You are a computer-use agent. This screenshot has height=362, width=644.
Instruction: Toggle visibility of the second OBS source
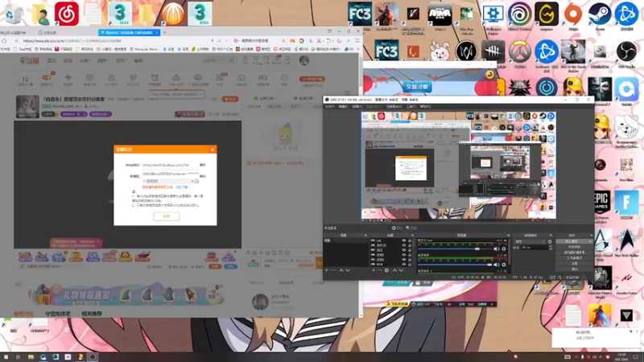pyautogui.click(x=404, y=245)
